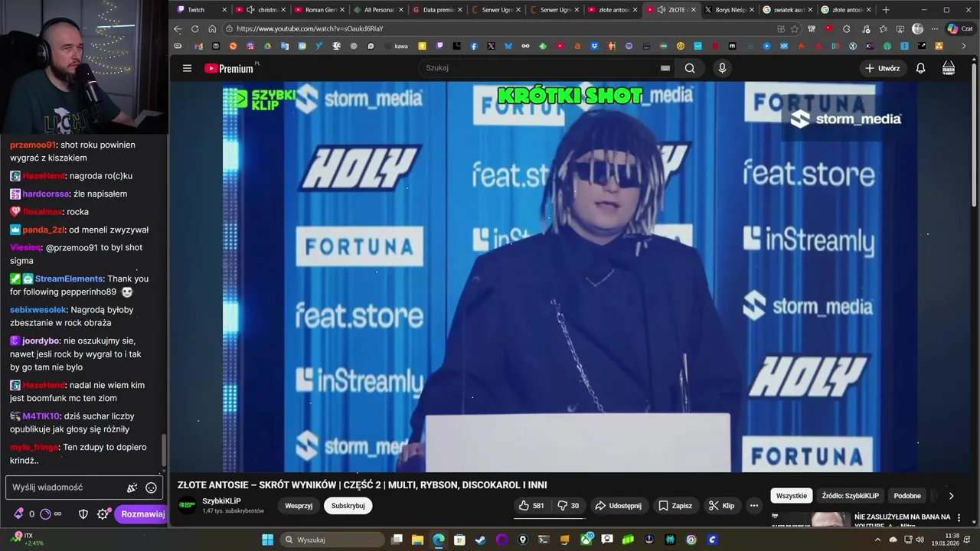Switch to the All Personal tab
This screenshot has height=551, width=980.
(378, 10)
